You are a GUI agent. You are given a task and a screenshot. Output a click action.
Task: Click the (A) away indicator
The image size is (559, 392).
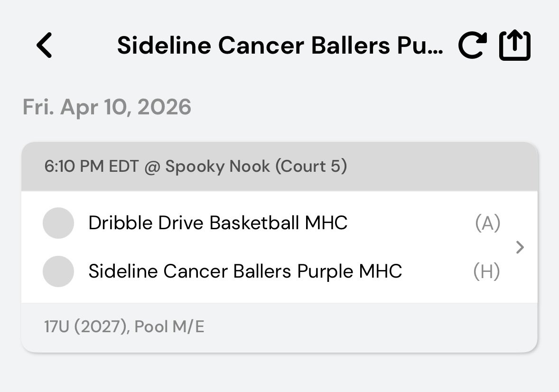(x=488, y=223)
